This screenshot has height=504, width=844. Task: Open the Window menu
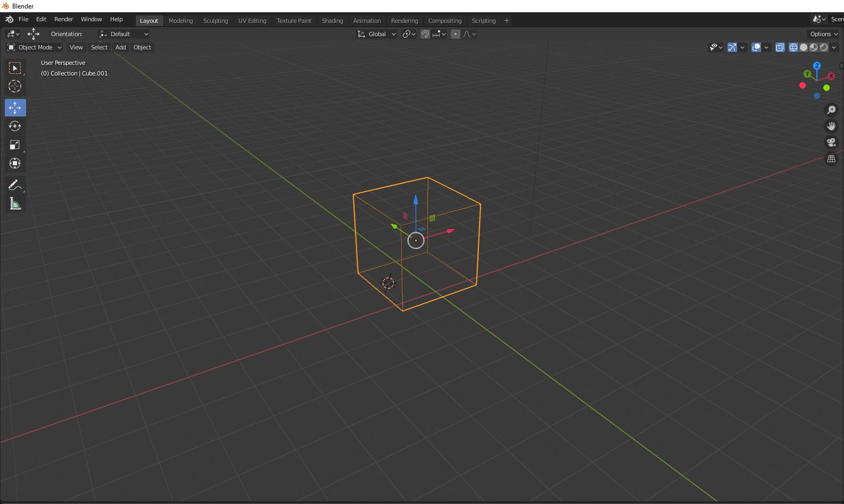click(x=91, y=19)
